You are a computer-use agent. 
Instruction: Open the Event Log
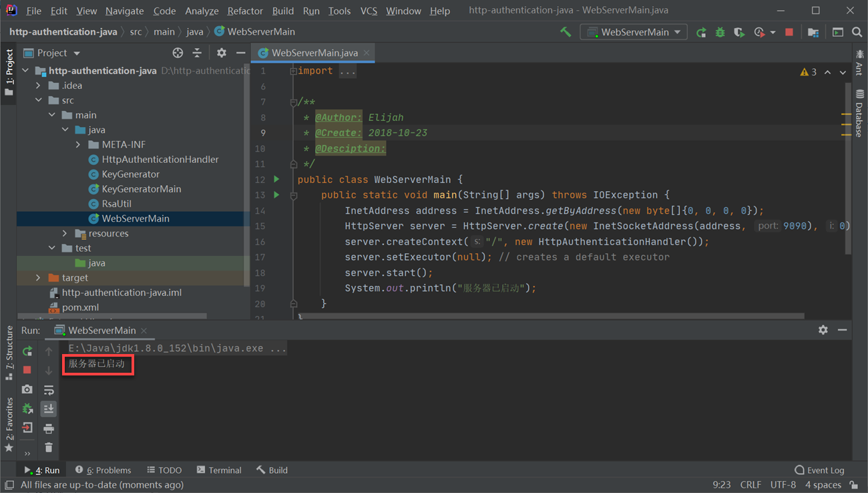pos(819,470)
